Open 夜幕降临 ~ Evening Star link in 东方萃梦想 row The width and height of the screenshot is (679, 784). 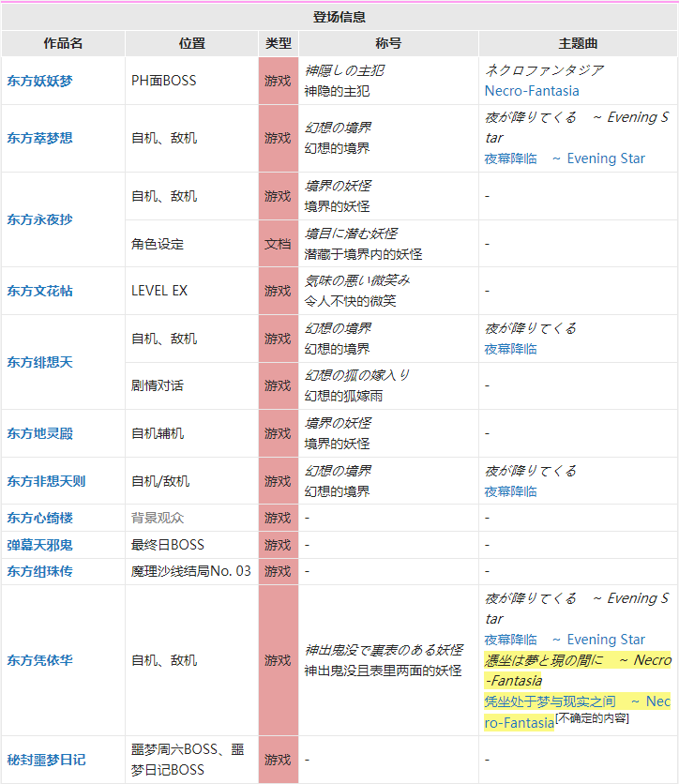(565, 158)
